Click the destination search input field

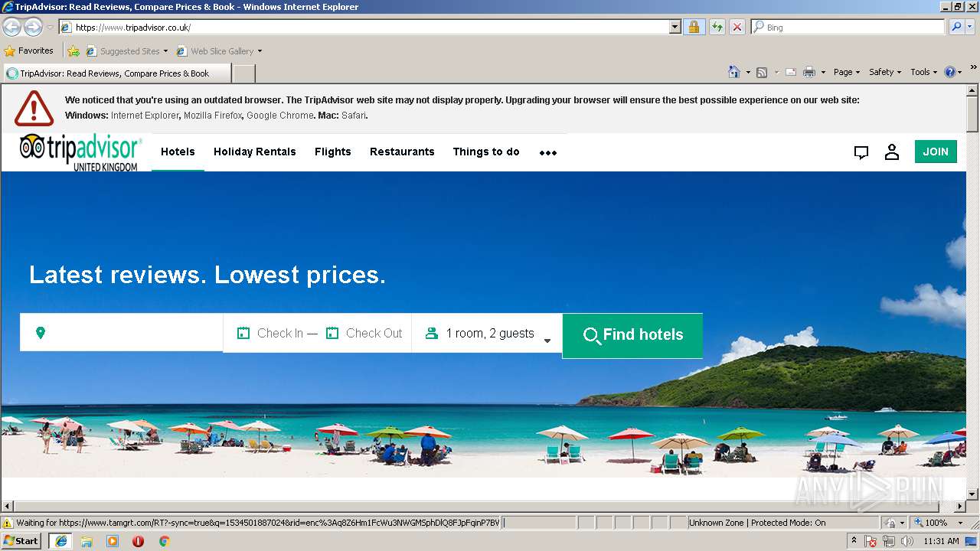point(122,333)
